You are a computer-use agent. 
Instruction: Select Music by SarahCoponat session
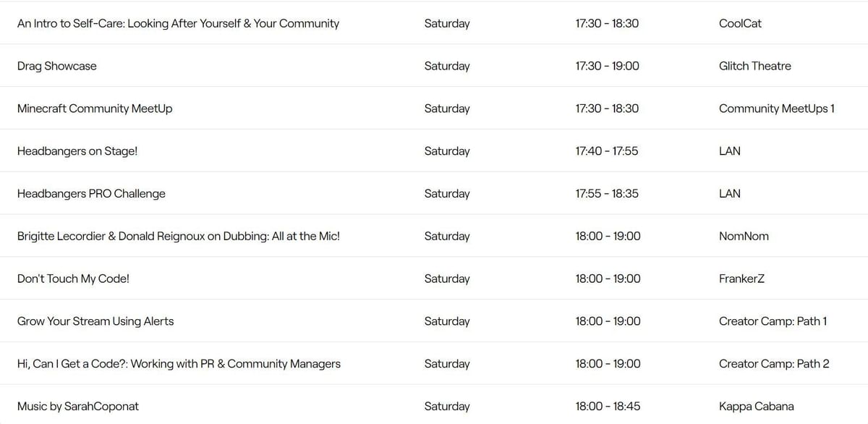[x=78, y=407]
